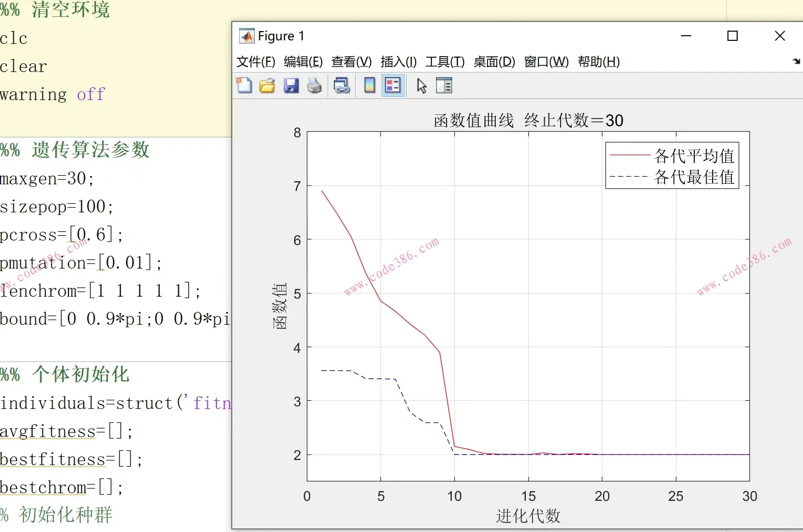803x532 pixels.
Task: Expand the toolbar overflow arrow at right
Action: click(x=796, y=61)
